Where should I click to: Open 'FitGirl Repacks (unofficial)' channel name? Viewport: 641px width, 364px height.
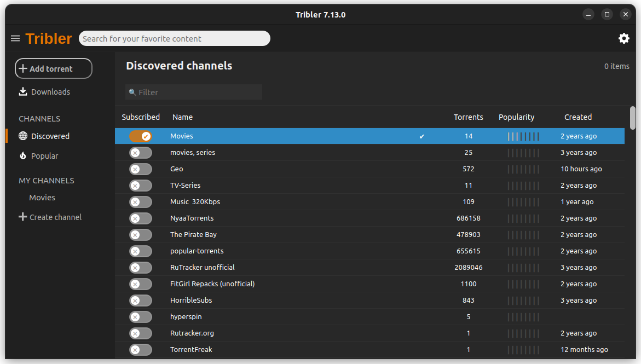coord(212,284)
